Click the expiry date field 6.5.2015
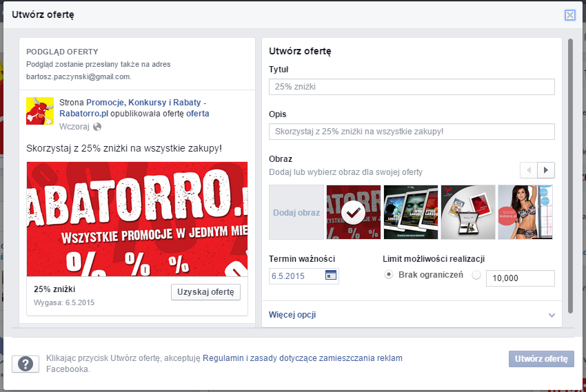Screen dimensions: 586x392 (x=303, y=276)
